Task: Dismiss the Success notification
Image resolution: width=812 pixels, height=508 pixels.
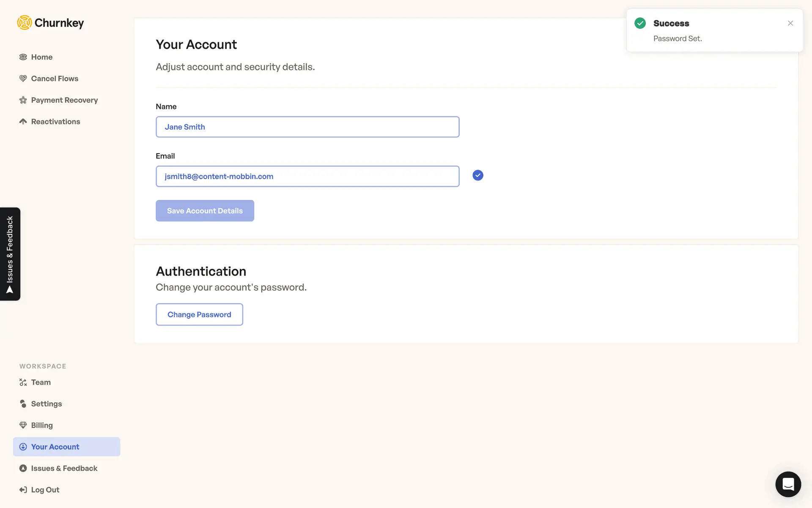Action: click(790, 23)
